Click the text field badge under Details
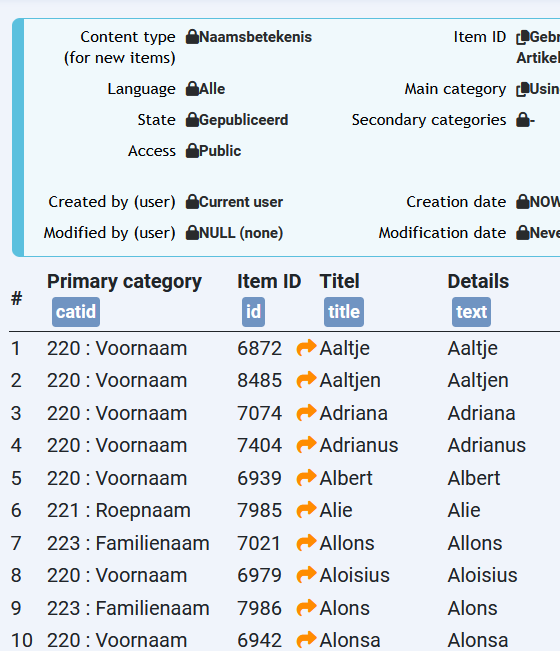 pyautogui.click(x=471, y=312)
